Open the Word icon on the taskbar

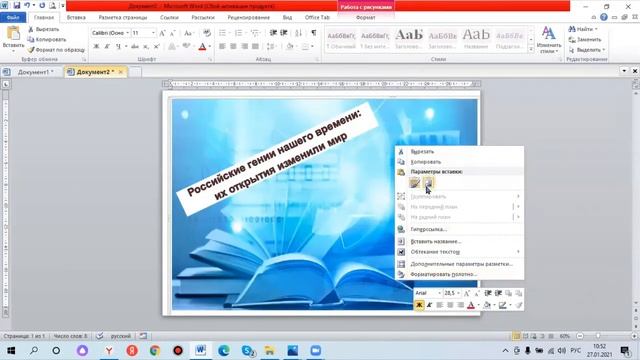point(200,351)
